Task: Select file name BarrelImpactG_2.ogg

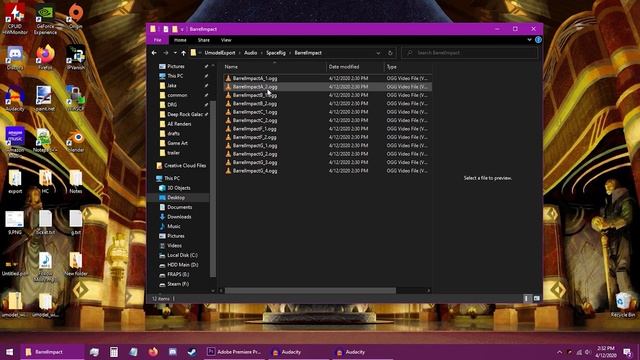Action: tap(255, 154)
